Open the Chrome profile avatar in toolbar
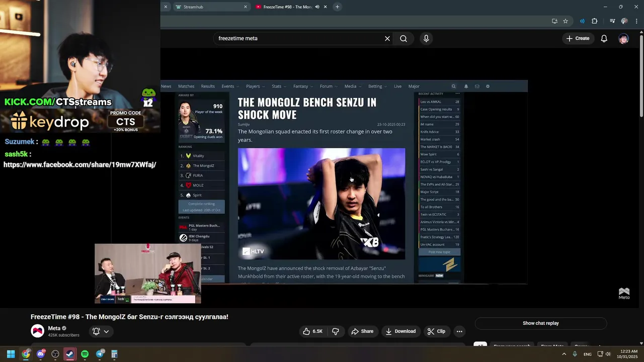The width and height of the screenshot is (644, 362). tap(624, 21)
